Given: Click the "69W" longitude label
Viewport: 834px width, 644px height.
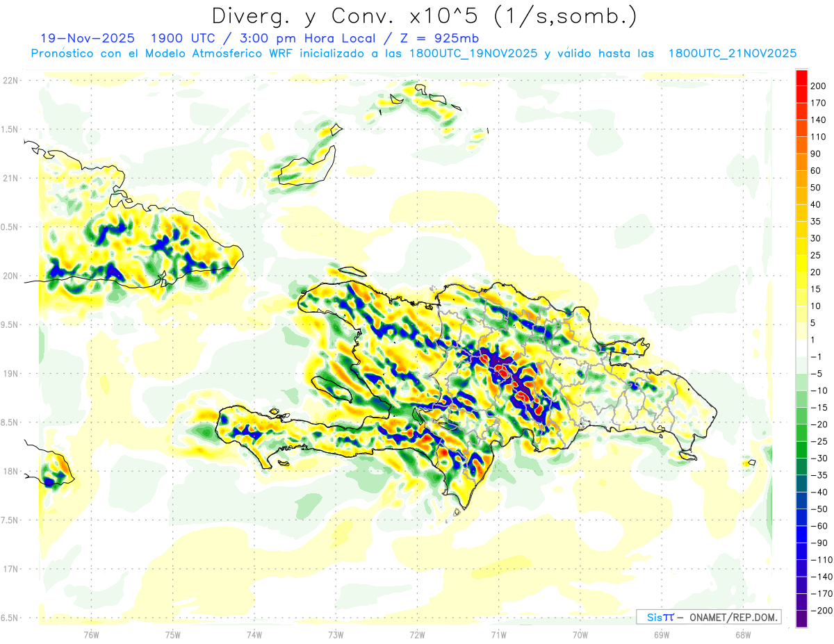Looking at the screenshot, I should click(x=662, y=634).
